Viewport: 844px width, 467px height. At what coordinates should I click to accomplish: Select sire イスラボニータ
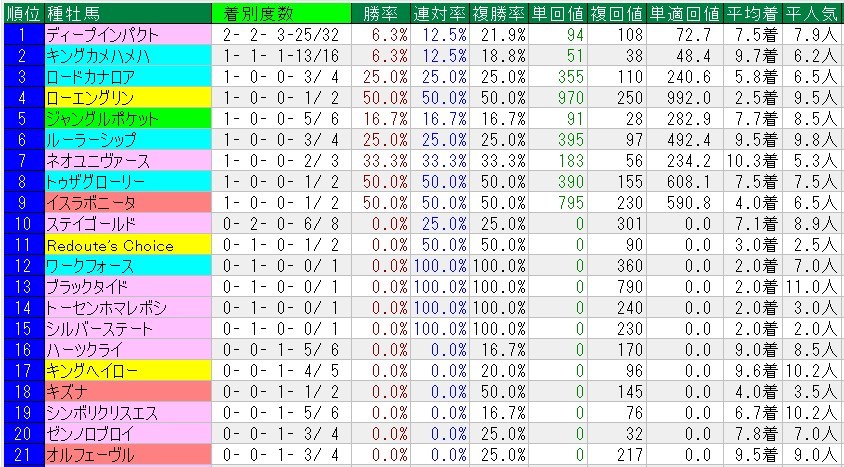(128, 203)
